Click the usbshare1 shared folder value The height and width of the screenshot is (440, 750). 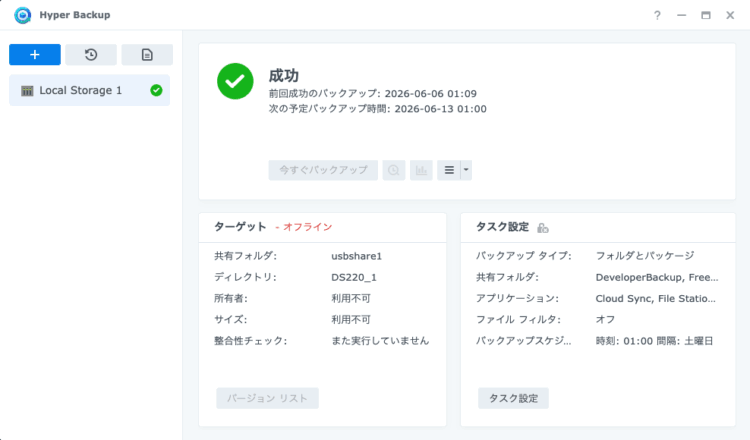[356, 256]
